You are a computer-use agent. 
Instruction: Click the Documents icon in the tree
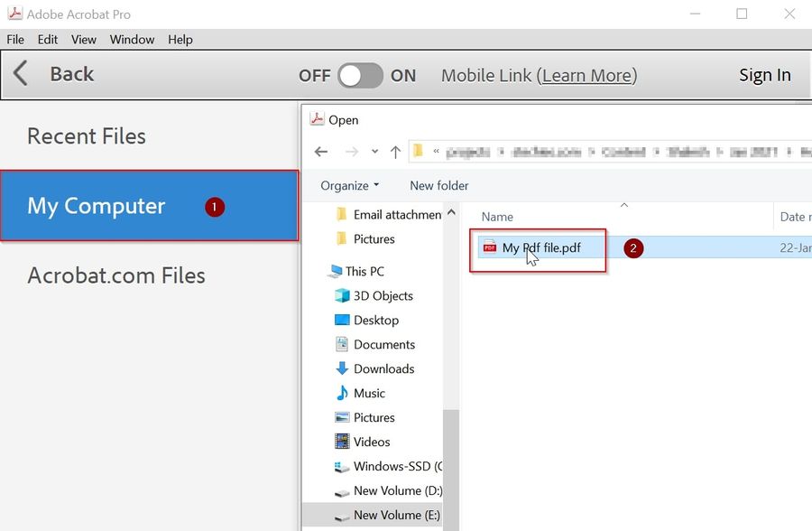click(342, 344)
